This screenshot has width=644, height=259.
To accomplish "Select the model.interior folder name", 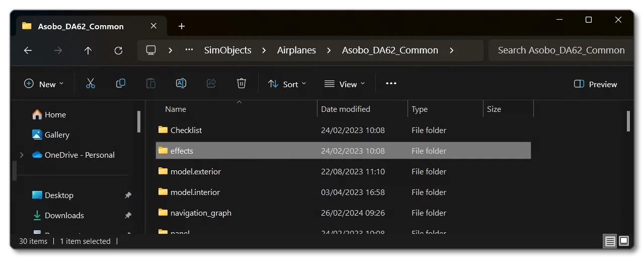I will tap(195, 192).
